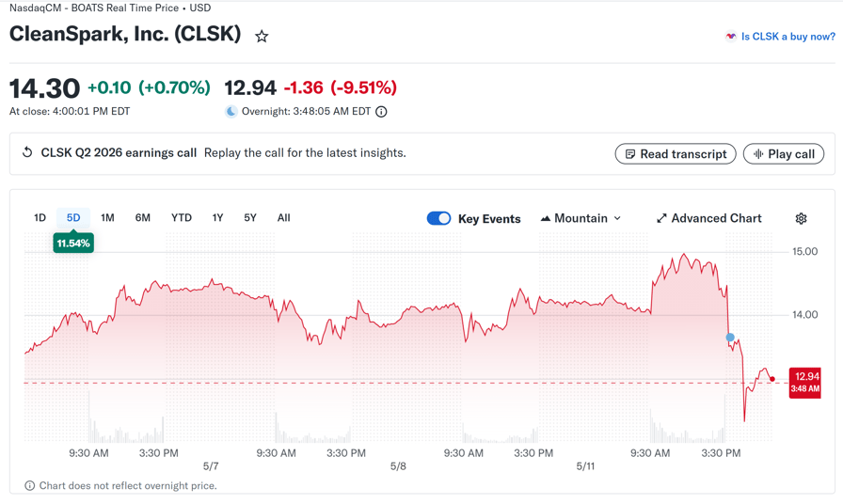843x504 pixels.
Task: Click the overnight price info icon
Action: (381, 112)
